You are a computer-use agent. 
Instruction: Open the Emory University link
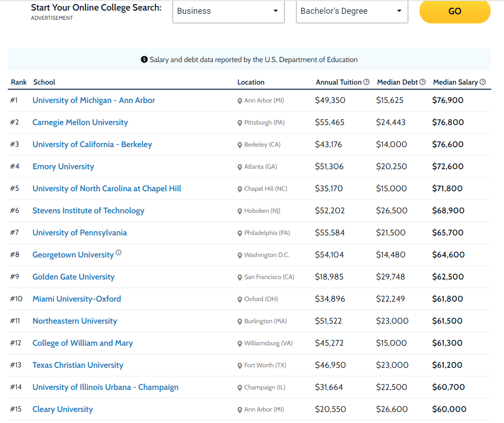(x=63, y=166)
